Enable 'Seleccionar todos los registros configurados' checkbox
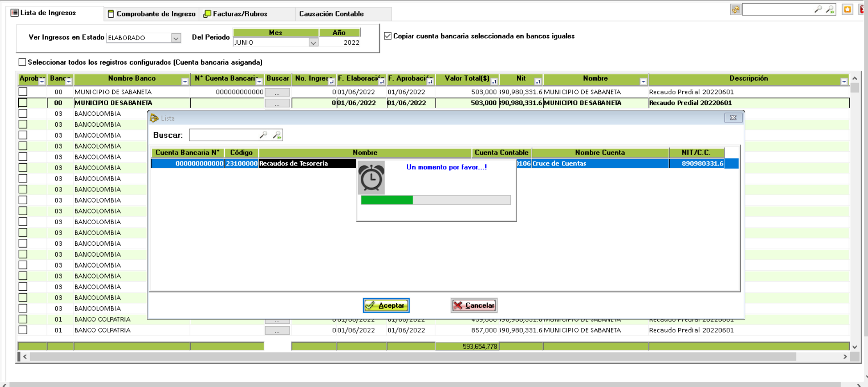This screenshot has width=868, height=387. [x=22, y=62]
